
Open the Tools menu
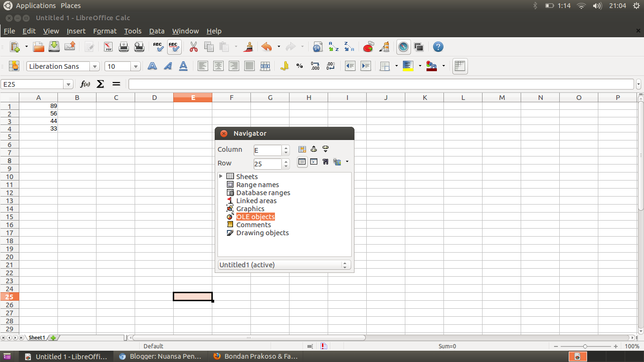point(133,31)
